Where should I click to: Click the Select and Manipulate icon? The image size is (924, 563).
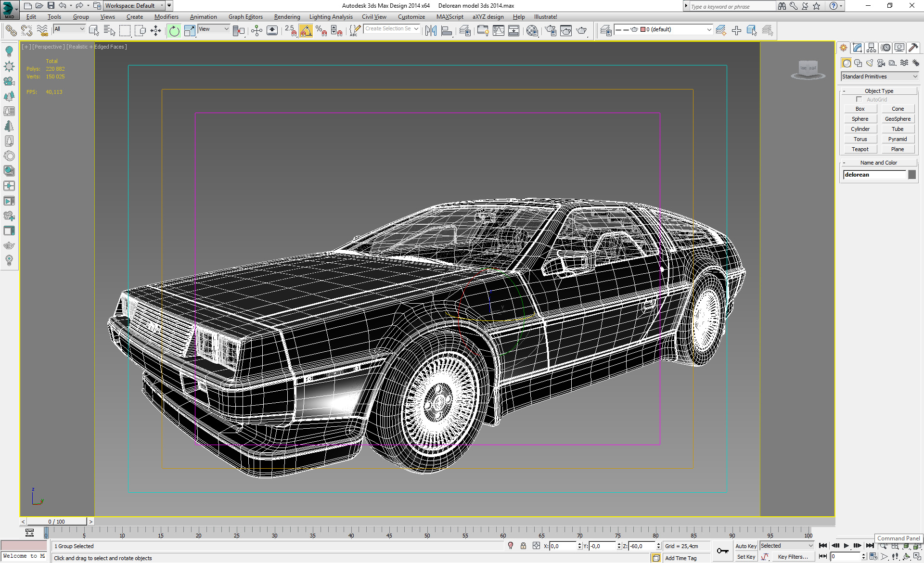click(x=257, y=31)
